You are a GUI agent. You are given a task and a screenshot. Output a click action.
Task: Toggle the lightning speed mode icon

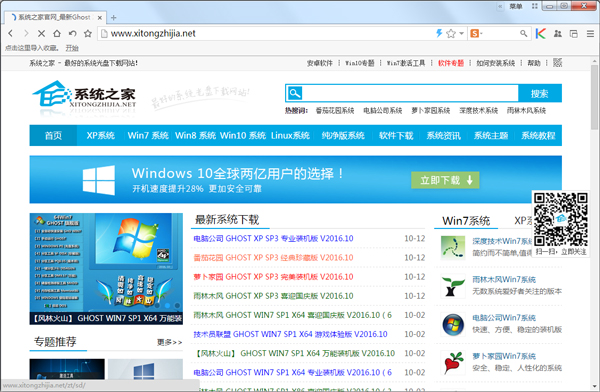[x=439, y=33]
